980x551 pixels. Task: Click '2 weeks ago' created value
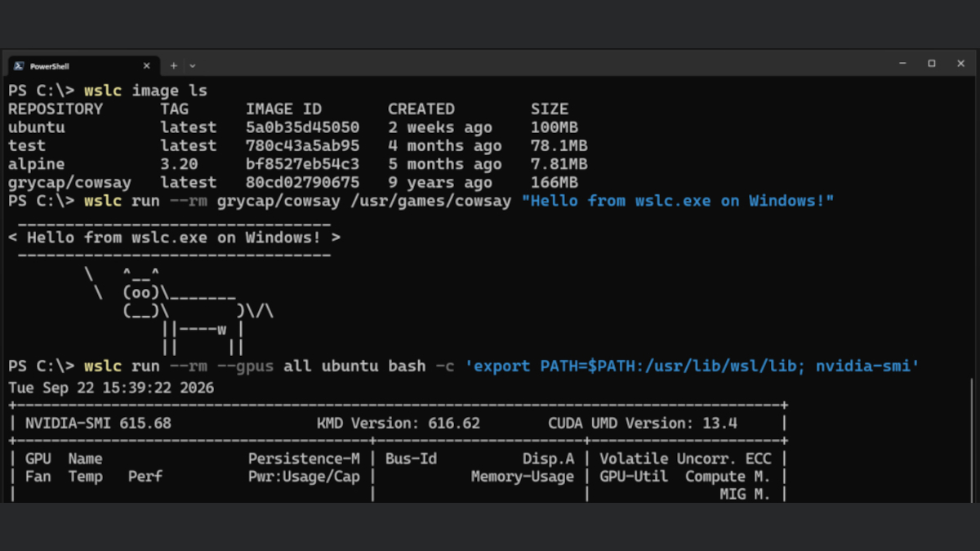click(x=440, y=127)
